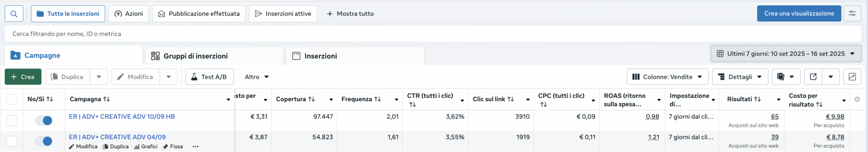The width and height of the screenshot is (868, 152).
Task: Open the filter settings sliders icon
Action: click(x=852, y=14)
